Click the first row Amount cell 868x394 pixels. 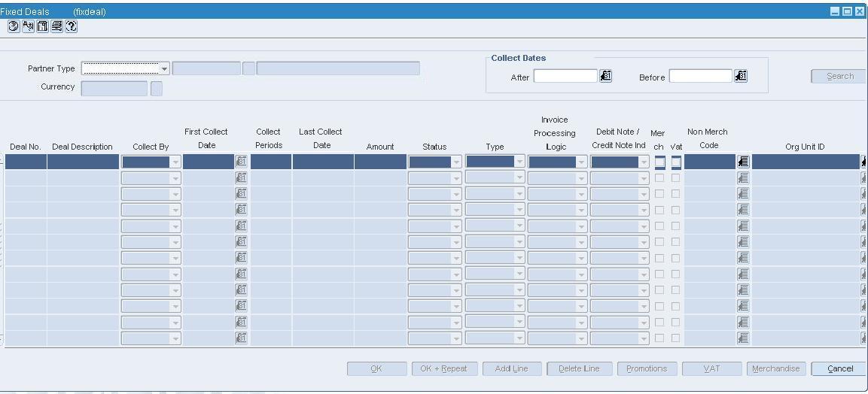380,162
